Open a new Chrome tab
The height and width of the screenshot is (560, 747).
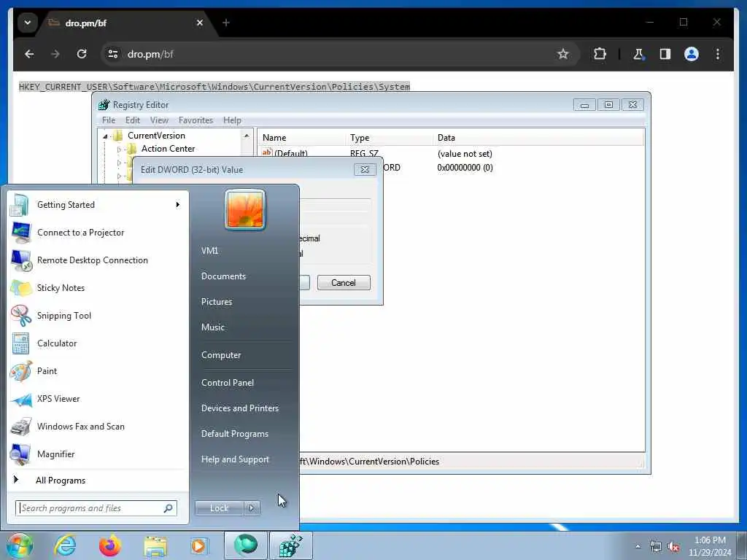226,23
